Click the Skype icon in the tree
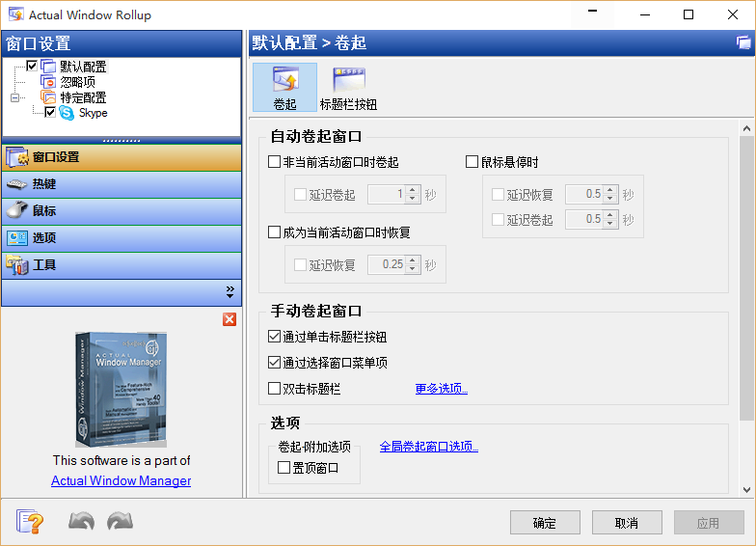The height and width of the screenshot is (546, 756). [67, 113]
